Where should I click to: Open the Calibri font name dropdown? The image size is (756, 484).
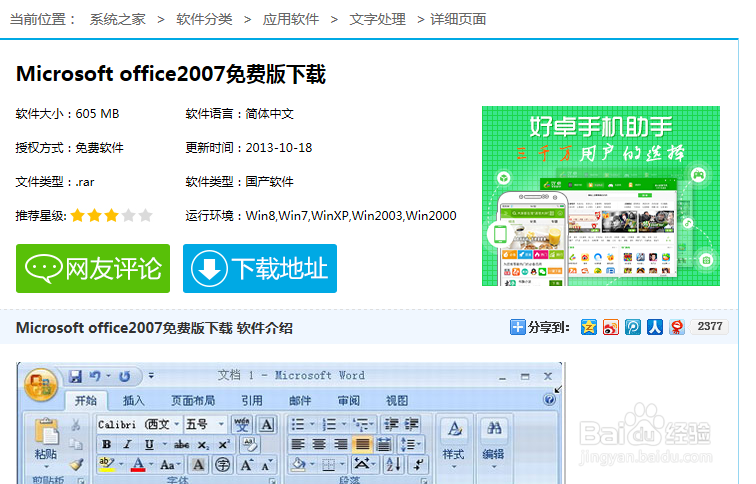(176, 424)
